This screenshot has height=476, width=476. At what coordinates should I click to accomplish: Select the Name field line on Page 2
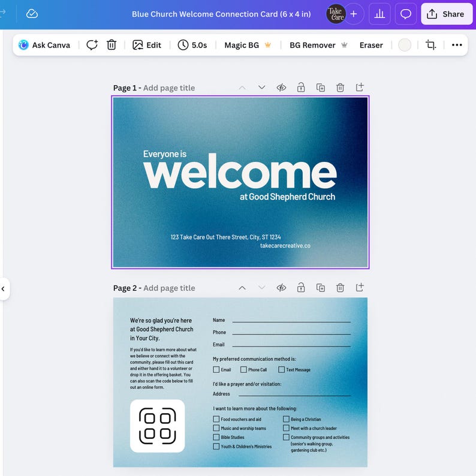click(x=291, y=321)
